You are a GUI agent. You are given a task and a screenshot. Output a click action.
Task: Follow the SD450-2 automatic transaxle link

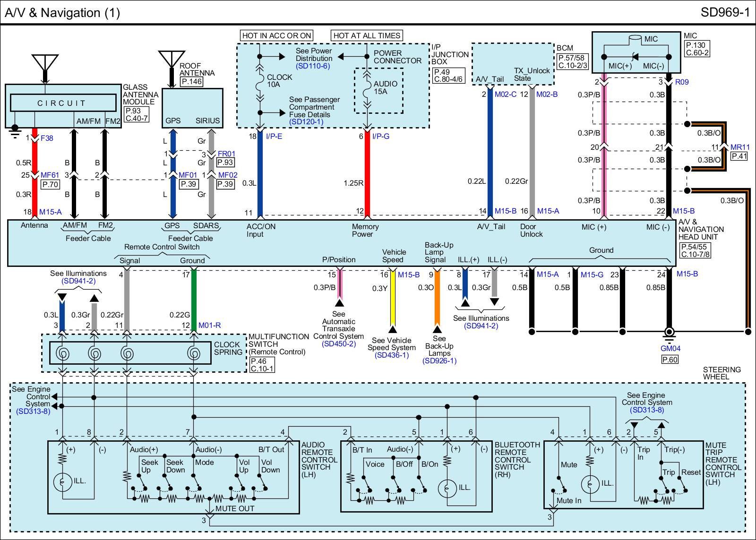point(339,344)
